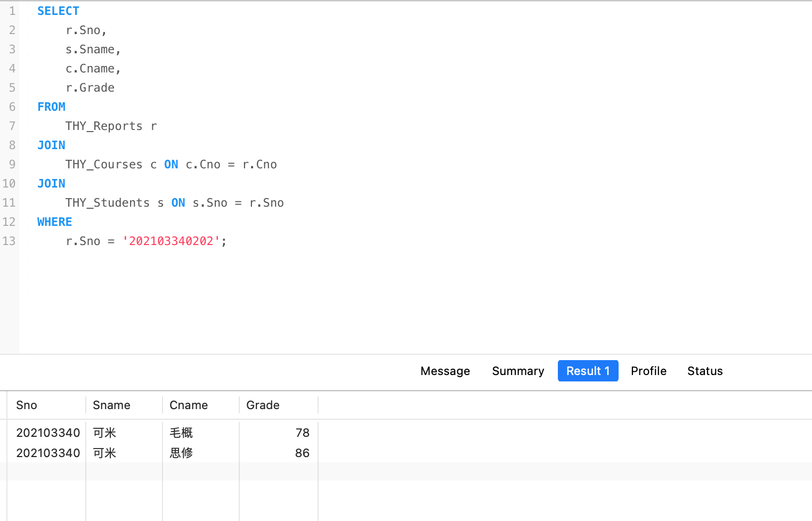The image size is (812, 521).
Task: Select the first row's Sno cell
Action: [48, 433]
